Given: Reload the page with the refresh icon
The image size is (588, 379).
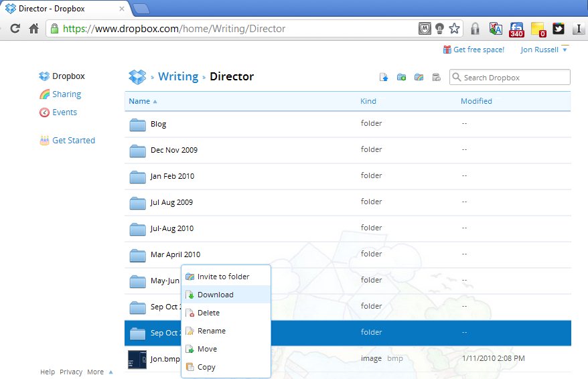Looking at the screenshot, I should pyautogui.click(x=15, y=29).
